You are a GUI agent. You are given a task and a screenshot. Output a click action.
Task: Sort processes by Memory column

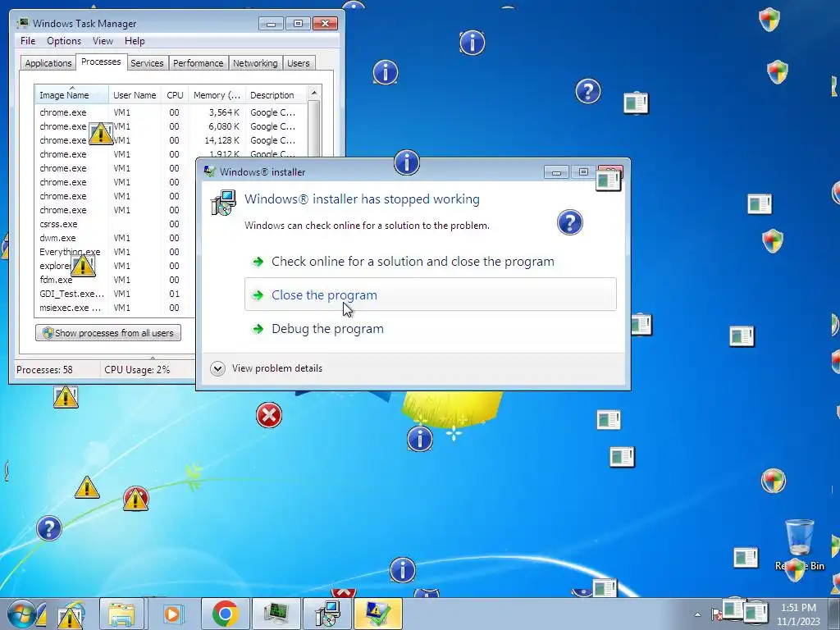point(217,95)
